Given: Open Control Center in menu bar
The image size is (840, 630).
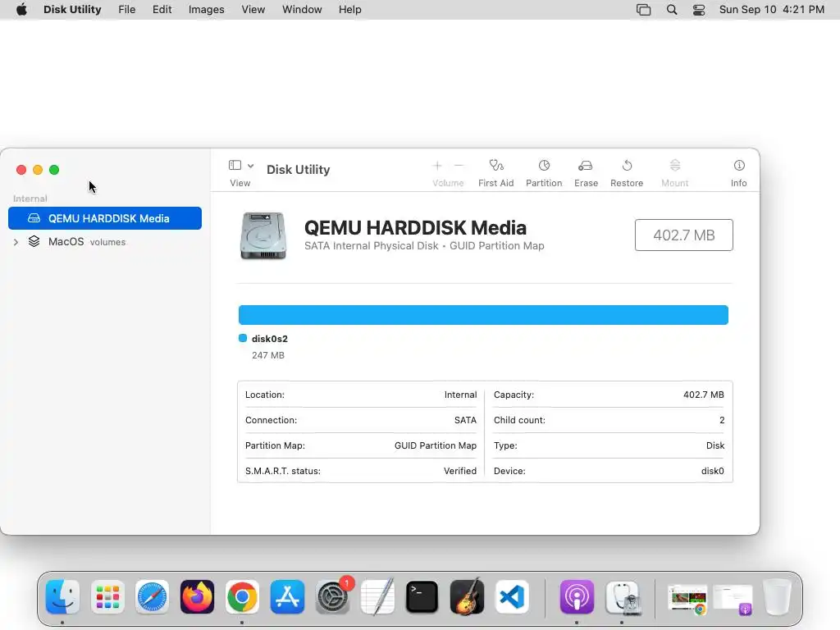Looking at the screenshot, I should [699, 10].
